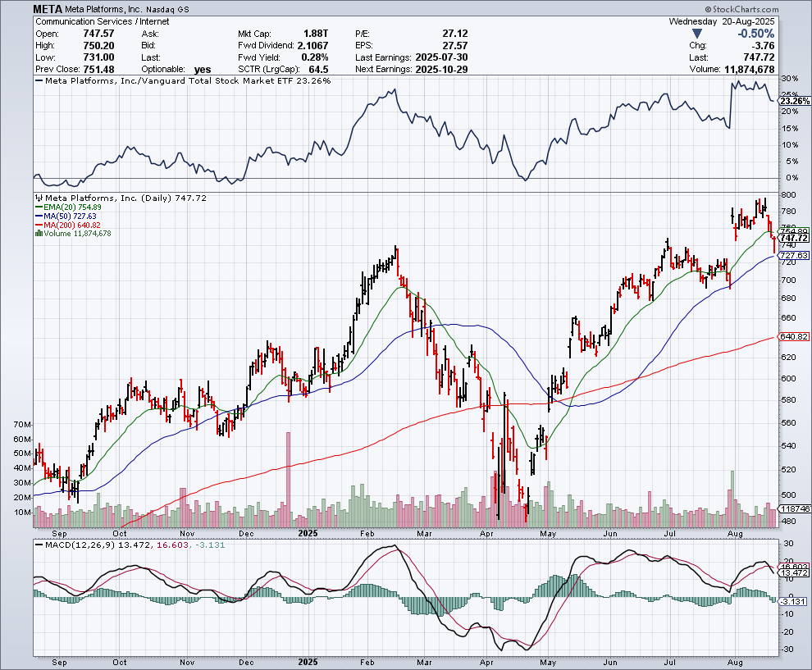Screen dimensions: 812x670
Task: Click the 70M label on volume scale
Action: click(23, 425)
